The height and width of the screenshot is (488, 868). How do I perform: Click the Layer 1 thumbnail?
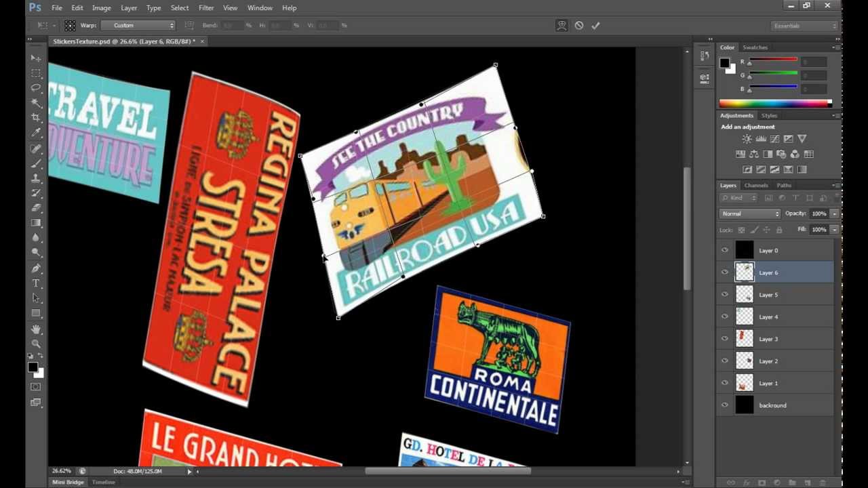pos(745,383)
